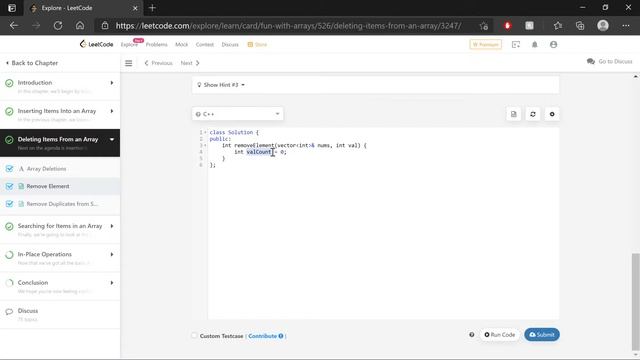Expand Inserting Items Into an Array chapter

tap(112, 111)
